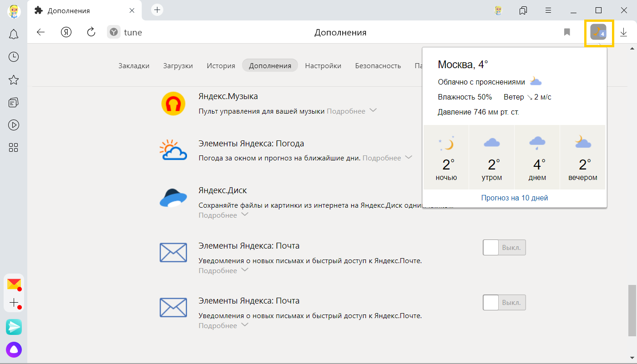The height and width of the screenshot is (364, 637).
Task: Switch to the Безопасность tab
Action: tap(378, 65)
